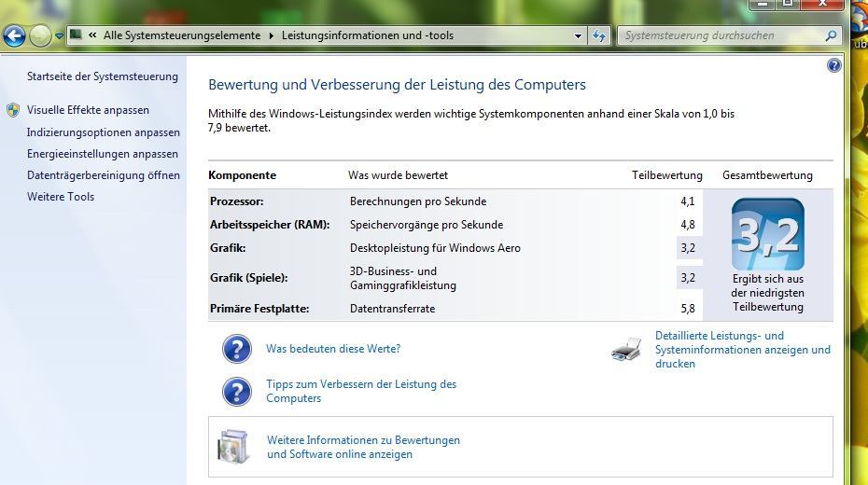This screenshot has width=868, height=485.
Task: Click Was wurde bewertet column header
Action: (398, 175)
